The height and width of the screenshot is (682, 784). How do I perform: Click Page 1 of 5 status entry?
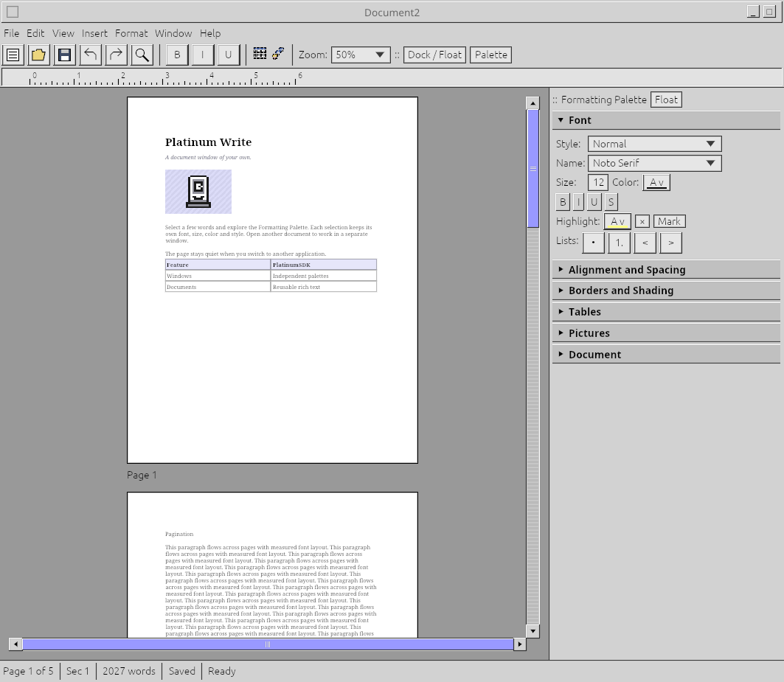tap(28, 671)
